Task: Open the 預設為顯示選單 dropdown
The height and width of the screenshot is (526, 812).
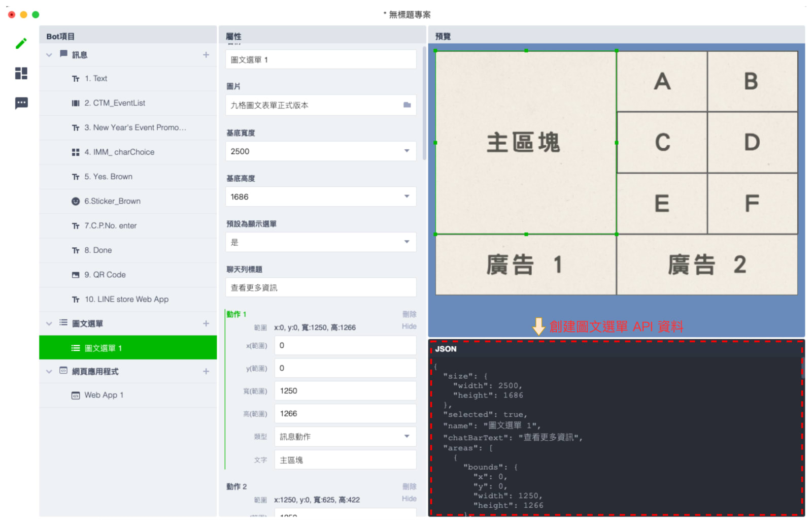Action: pos(321,242)
